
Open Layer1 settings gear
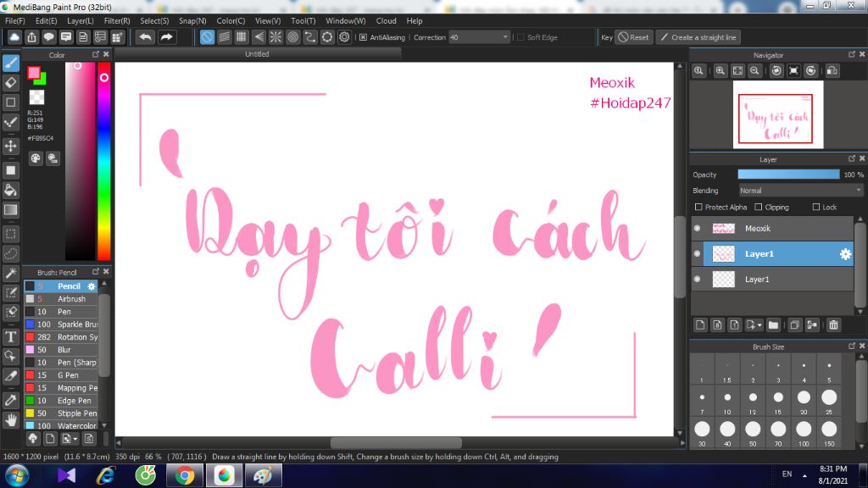pyautogui.click(x=845, y=254)
